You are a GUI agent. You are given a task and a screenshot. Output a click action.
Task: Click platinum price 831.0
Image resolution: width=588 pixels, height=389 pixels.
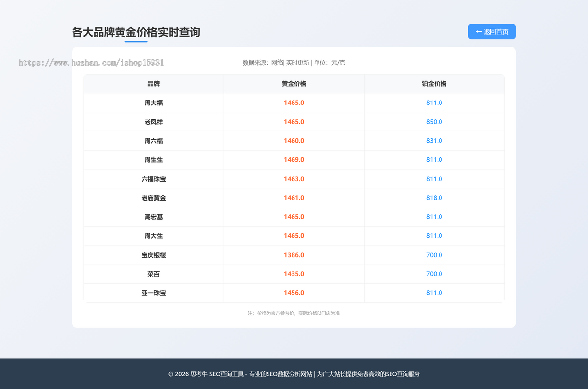tap(434, 141)
